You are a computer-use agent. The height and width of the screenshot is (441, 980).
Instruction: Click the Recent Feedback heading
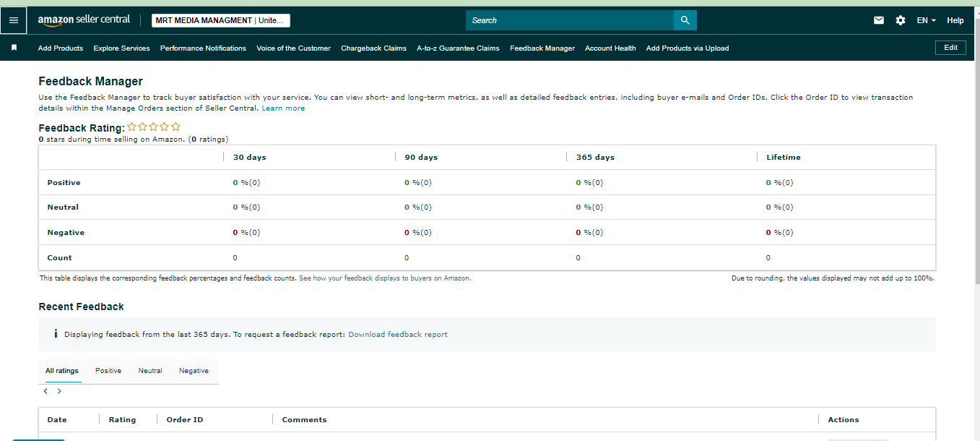coord(81,307)
